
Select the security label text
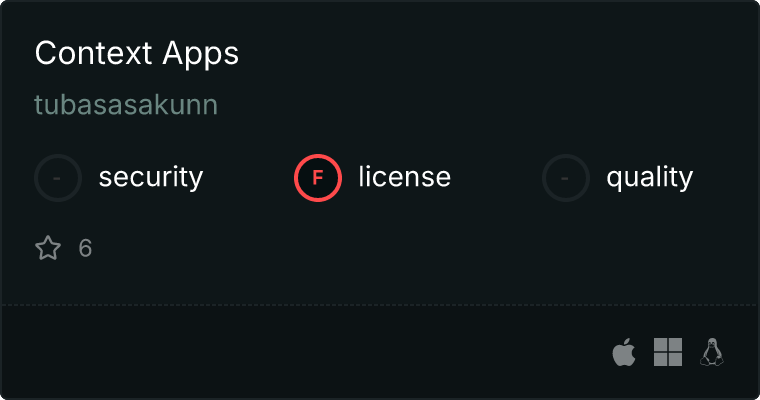point(151,177)
